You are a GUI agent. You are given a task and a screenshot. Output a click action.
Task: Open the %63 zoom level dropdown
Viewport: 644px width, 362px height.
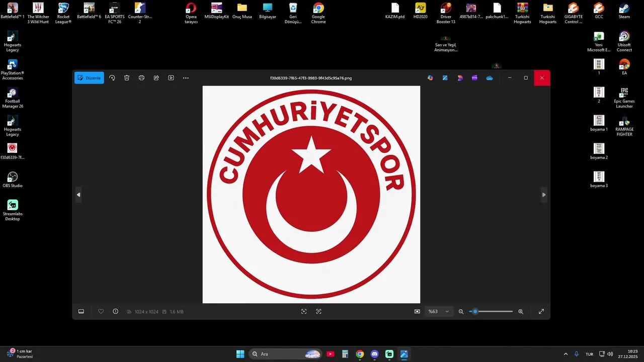[x=439, y=312]
